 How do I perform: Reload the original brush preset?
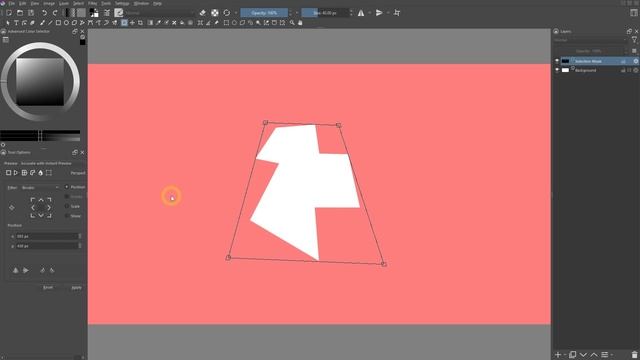click(227, 13)
